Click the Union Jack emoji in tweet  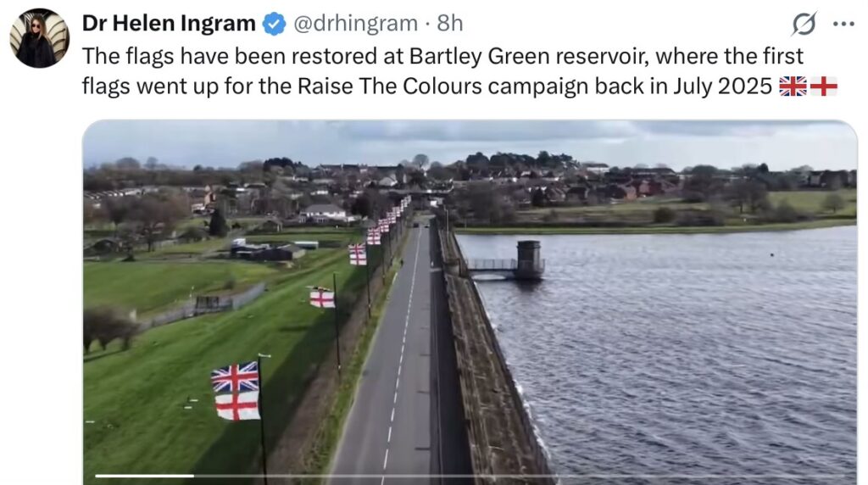click(x=793, y=86)
